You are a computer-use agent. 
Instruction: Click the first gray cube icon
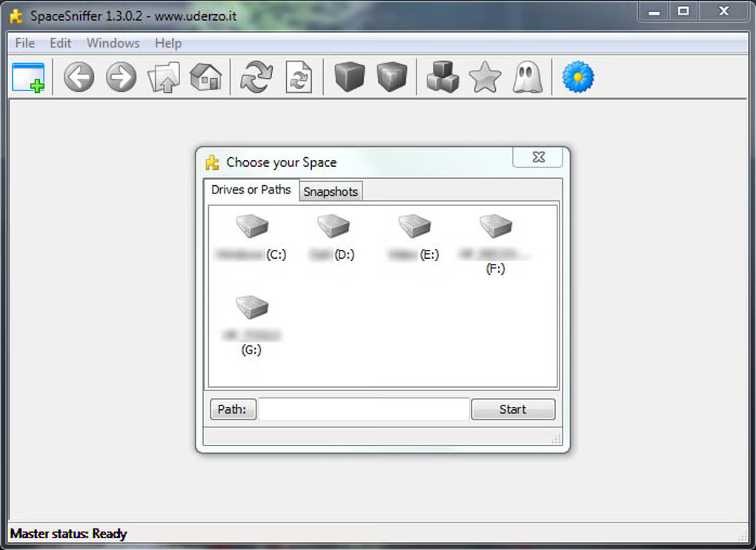point(350,77)
